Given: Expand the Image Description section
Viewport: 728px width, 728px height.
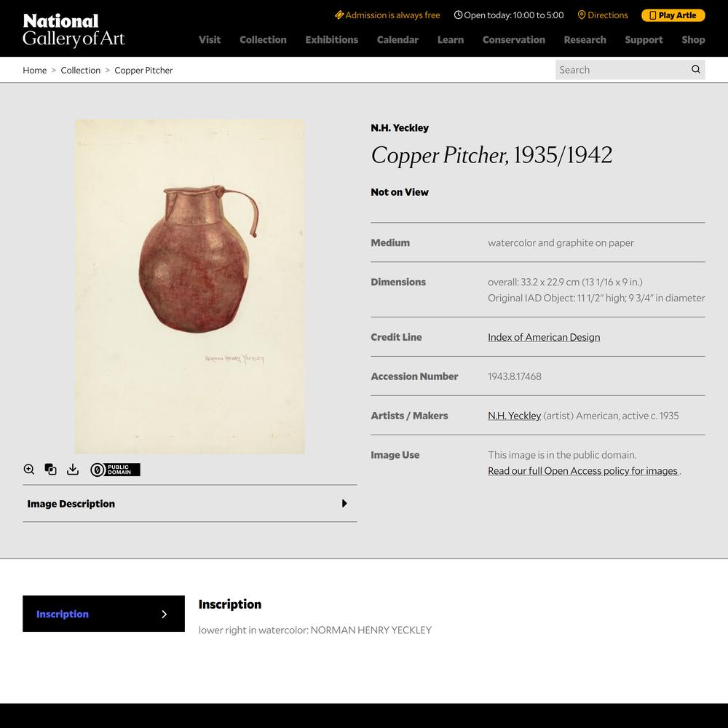Looking at the screenshot, I should pos(190,504).
